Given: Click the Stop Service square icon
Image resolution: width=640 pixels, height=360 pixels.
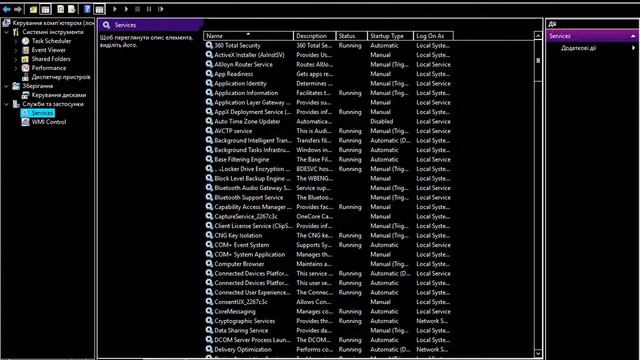Looking at the screenshot, I should click(x=138, y=9).
